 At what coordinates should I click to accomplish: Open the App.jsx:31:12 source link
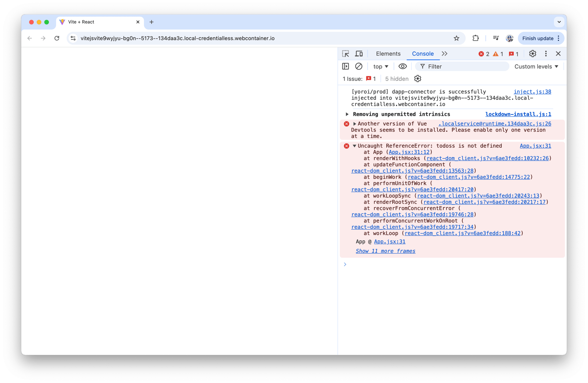pyautogui.click(x=409, y=152)
